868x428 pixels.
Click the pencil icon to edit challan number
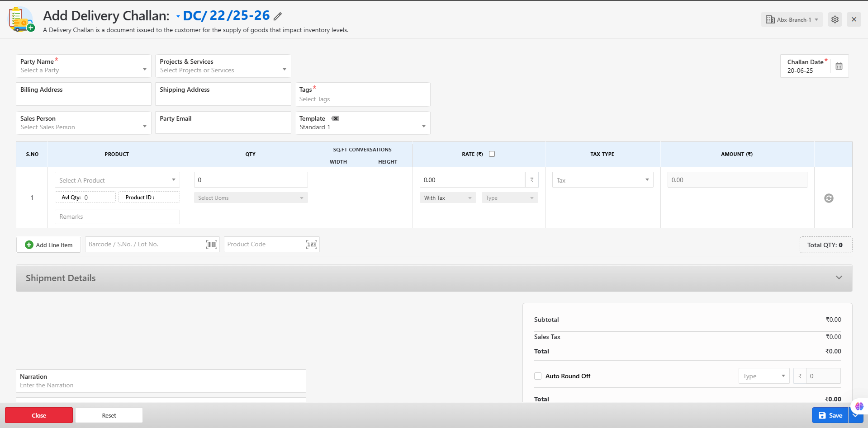point(278,17)
